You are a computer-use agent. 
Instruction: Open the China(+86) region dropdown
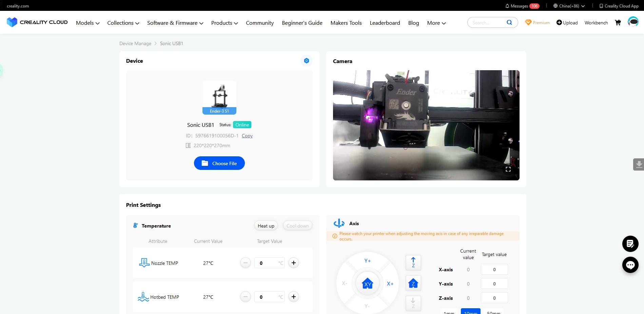point(569,6)
